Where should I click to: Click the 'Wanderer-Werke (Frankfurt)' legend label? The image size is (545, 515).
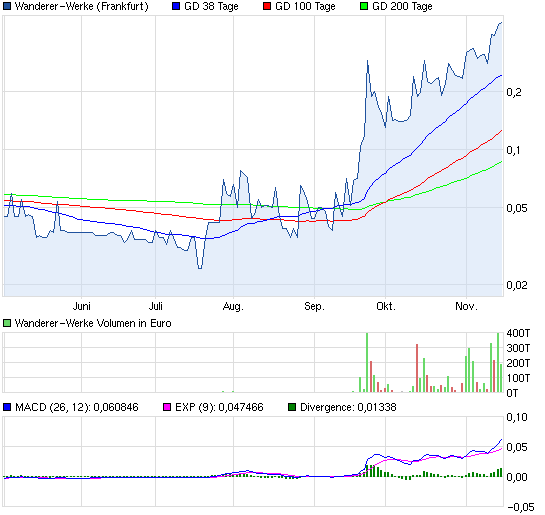point(82,6)
